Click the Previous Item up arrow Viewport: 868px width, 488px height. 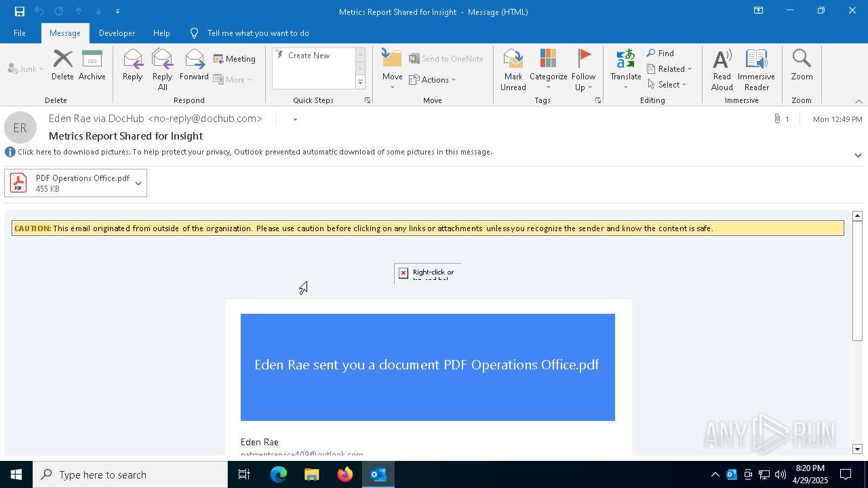point(79,12)
